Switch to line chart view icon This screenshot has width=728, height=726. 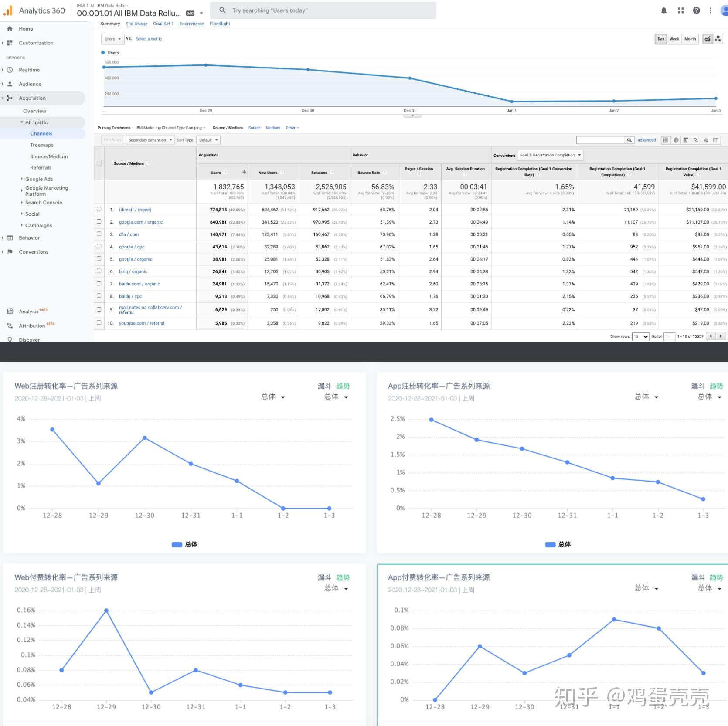click(708, 39)
